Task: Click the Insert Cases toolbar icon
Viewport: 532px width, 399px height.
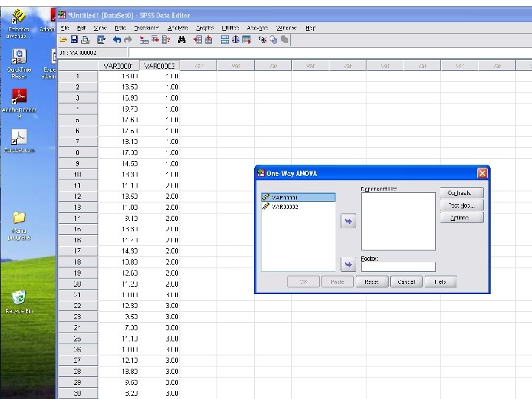Action: [197, 40]
